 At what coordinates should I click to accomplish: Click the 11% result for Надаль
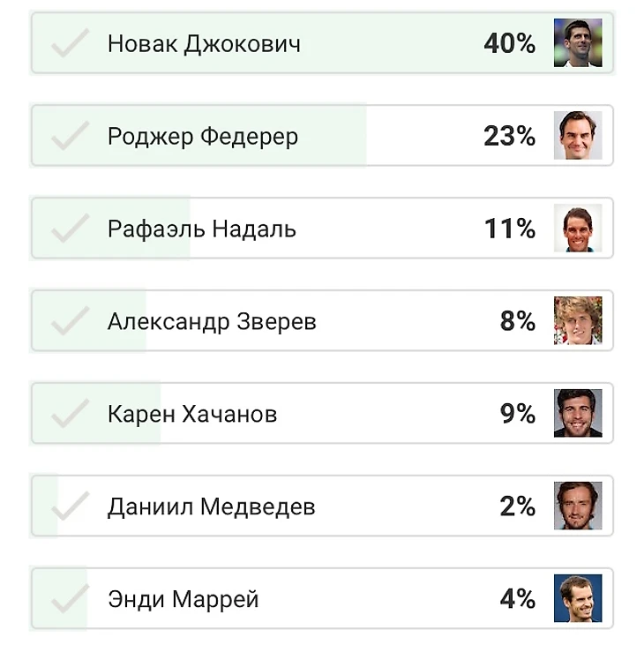coord(510,229)
